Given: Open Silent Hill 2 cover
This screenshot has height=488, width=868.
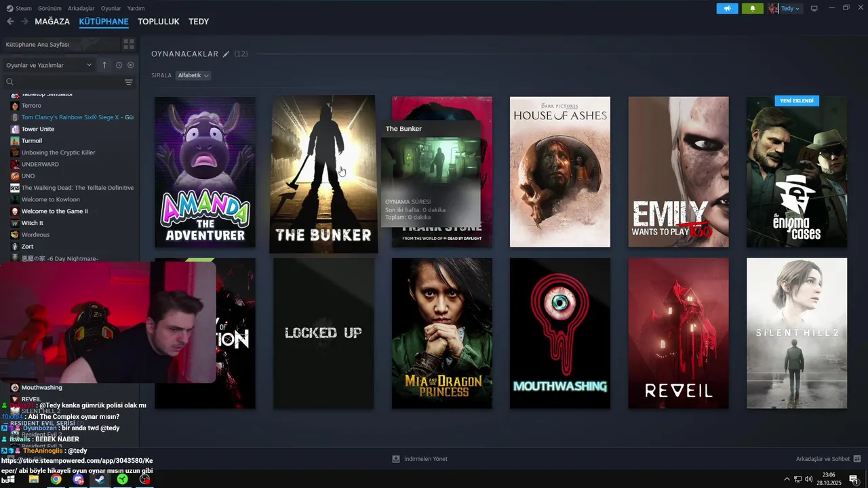Looking at the screenshot, I should (797, 333).
